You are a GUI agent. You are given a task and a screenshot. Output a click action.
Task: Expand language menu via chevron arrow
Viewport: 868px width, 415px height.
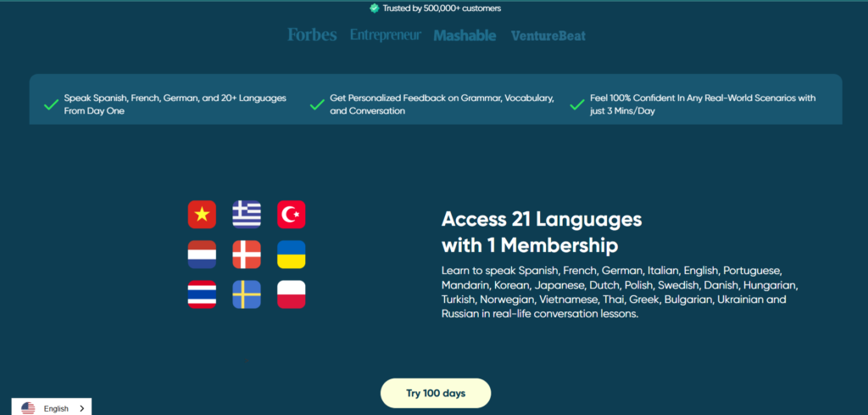(x=82, y=408)
